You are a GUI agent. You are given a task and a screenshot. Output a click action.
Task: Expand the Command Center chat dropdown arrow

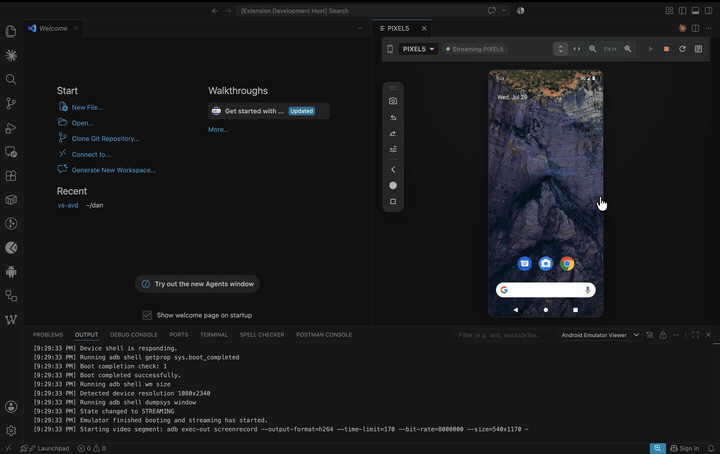pyautogui.click(x=504, y=11)
